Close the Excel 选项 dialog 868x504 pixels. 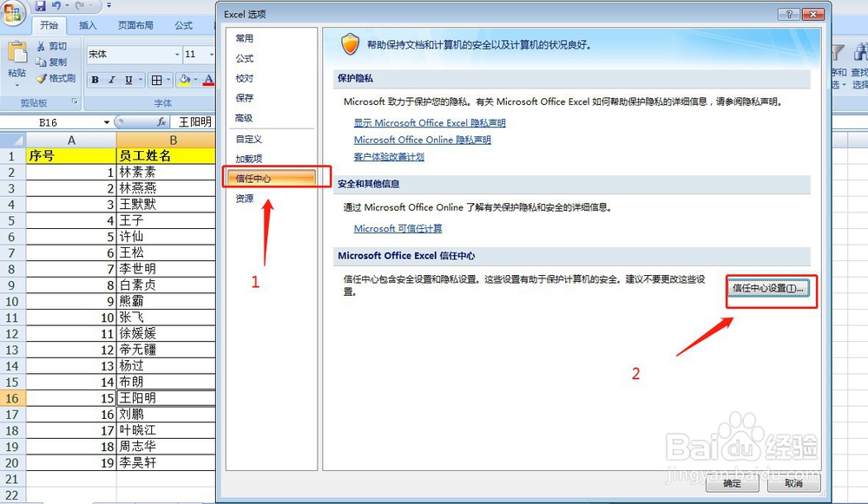coord(813,15)
